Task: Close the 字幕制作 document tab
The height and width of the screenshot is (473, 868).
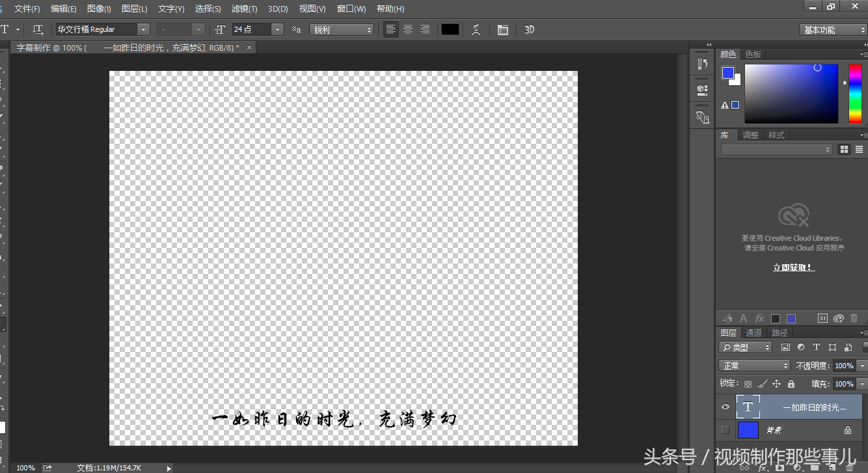Action: click(x=249, y=47)
